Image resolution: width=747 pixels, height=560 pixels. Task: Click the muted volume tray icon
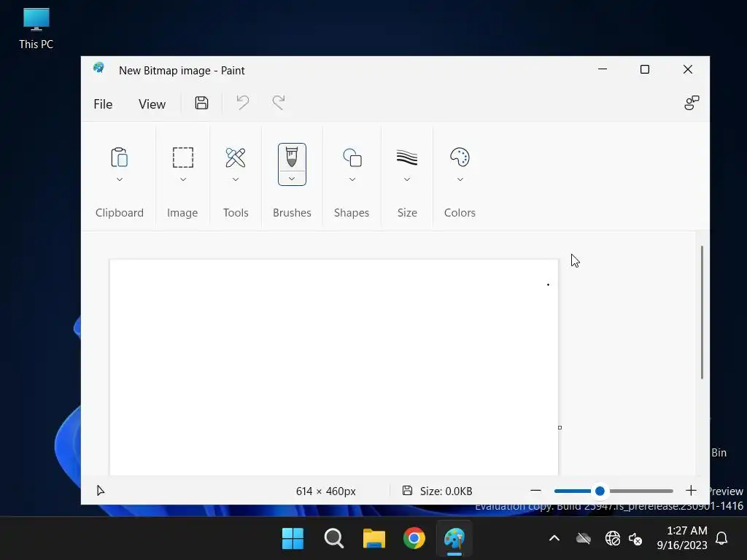[635, 539]
